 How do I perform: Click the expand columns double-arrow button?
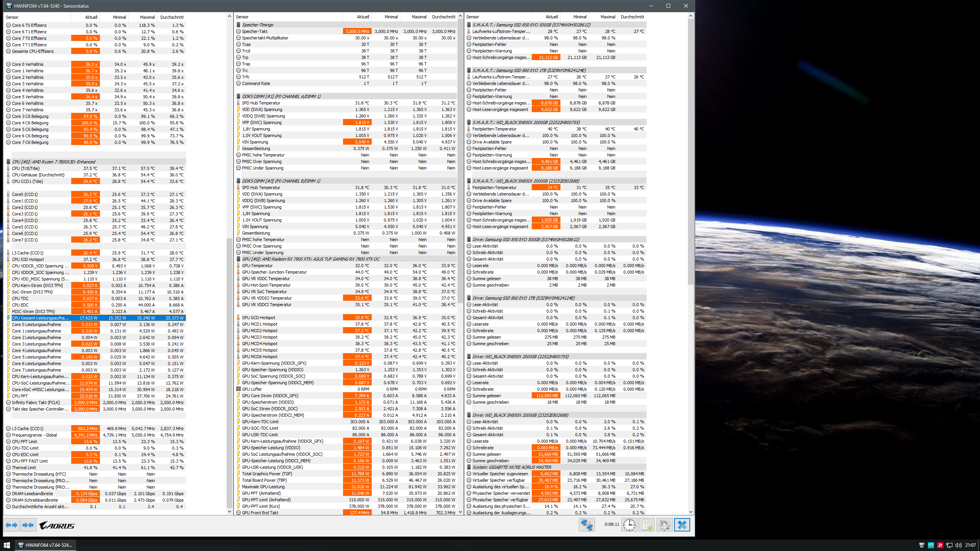coord(11,525)
